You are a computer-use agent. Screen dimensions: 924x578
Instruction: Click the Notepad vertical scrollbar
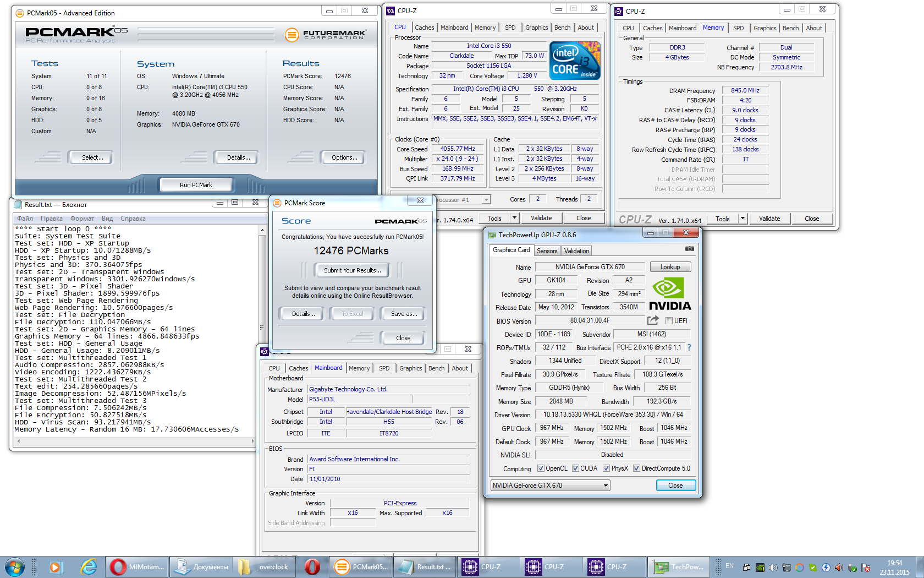click(262, 330)
